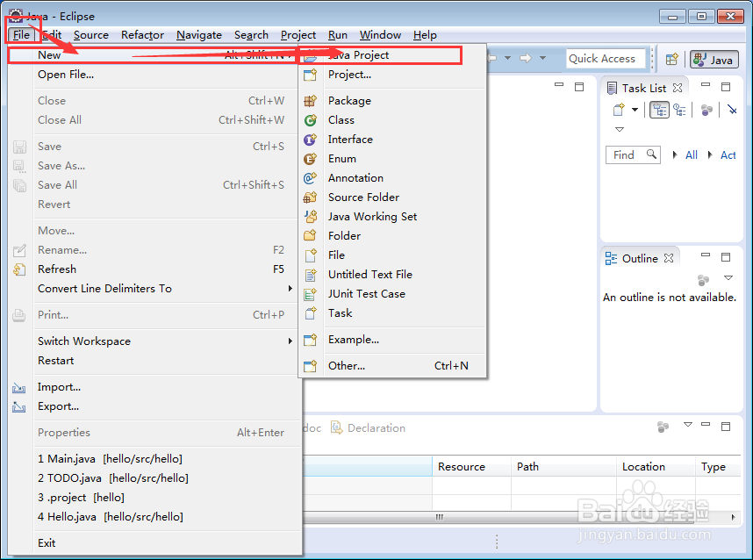Toggle Scheduled view in Task List
Screen dimensions: 753x560
679,110
